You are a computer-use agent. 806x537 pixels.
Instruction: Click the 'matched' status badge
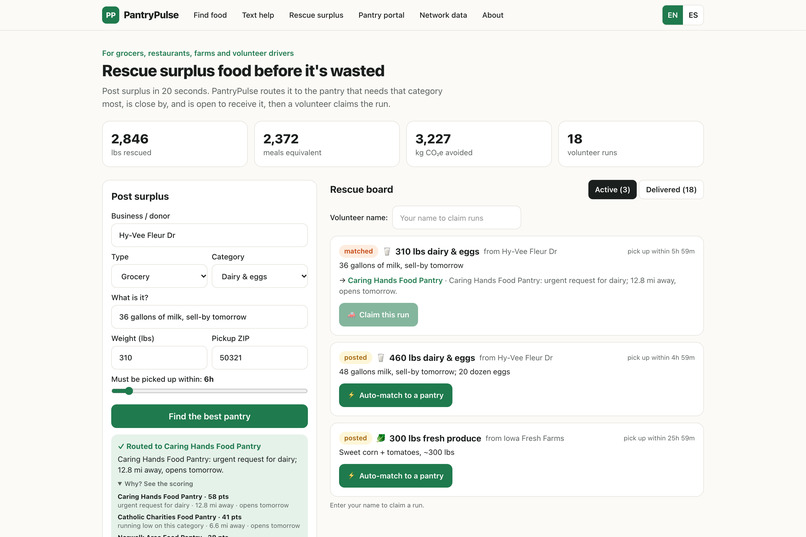point(358,251)
